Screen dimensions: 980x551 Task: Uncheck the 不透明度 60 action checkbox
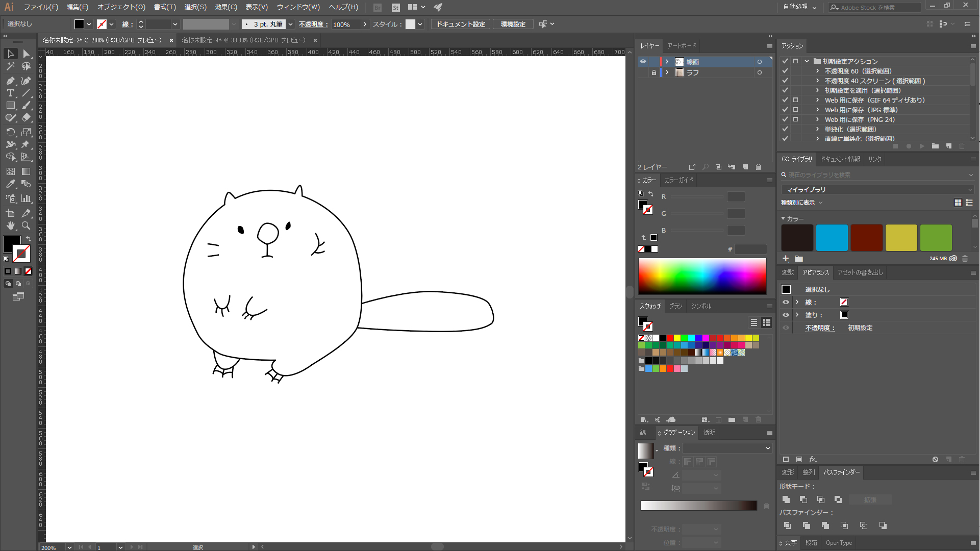tap(785, 71)
